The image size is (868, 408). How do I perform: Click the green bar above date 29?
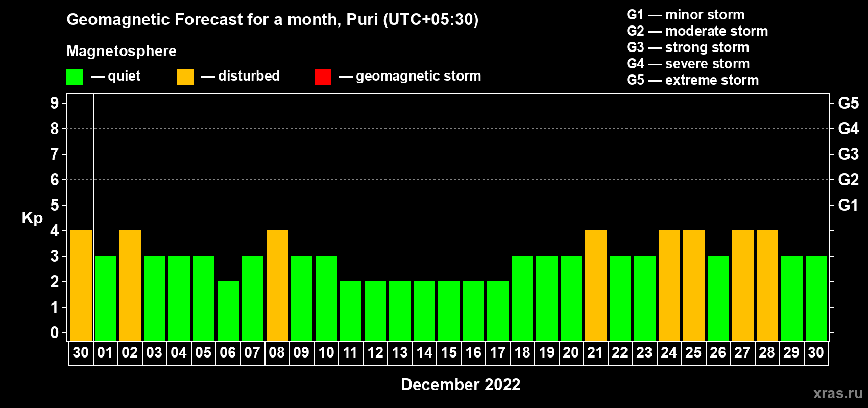click(792, 298)
